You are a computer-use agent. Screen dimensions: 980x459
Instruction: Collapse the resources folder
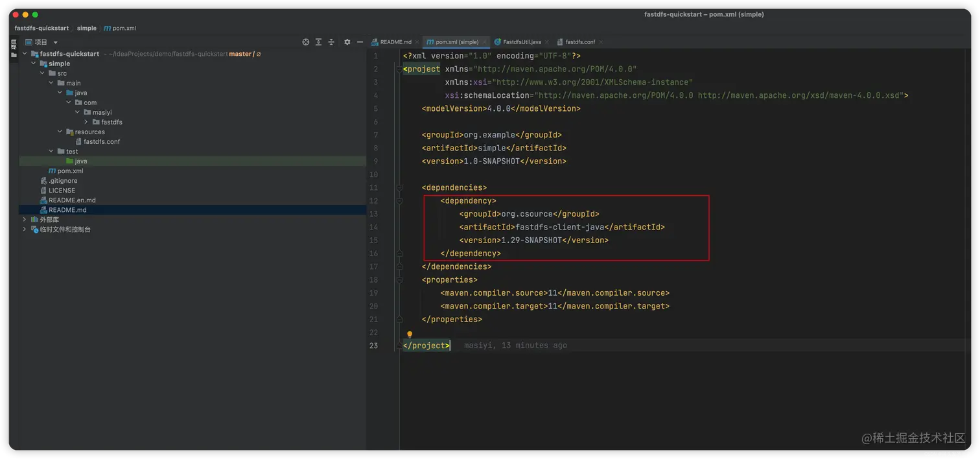pos(60,132)
